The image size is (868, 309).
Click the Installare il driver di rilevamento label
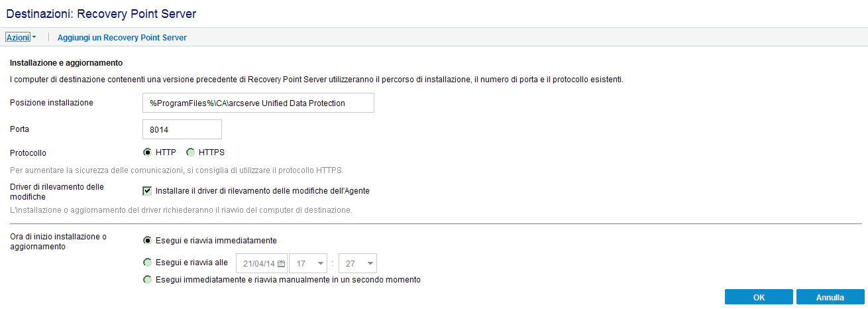(262, 191)
